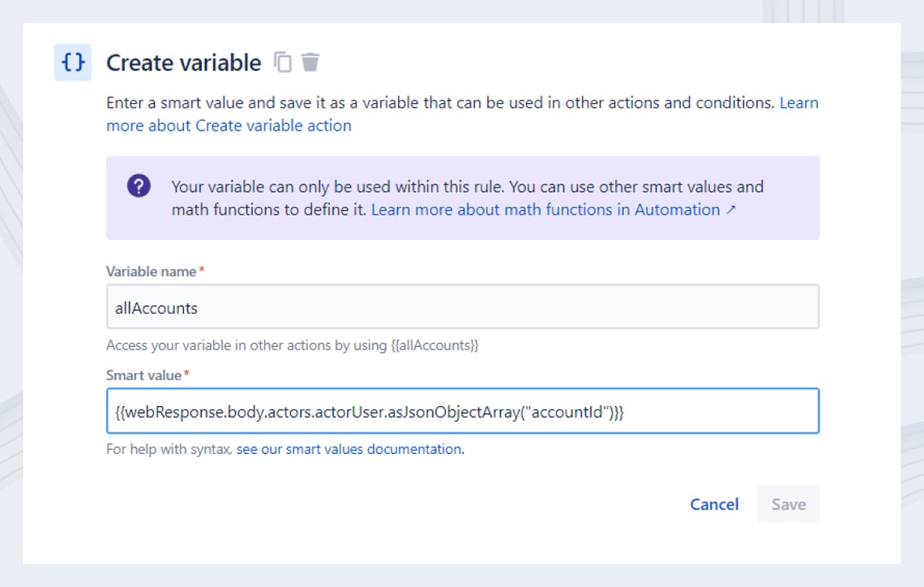Click the trash can next to the copy icon
The image size is (924, 587).
[310, 61]
